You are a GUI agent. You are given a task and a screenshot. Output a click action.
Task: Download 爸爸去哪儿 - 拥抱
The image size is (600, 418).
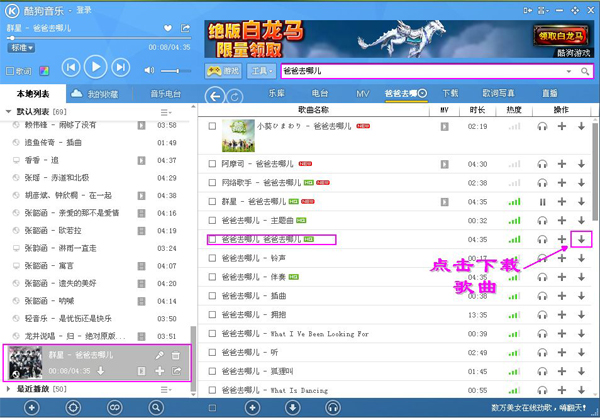[x=581, y=315]
